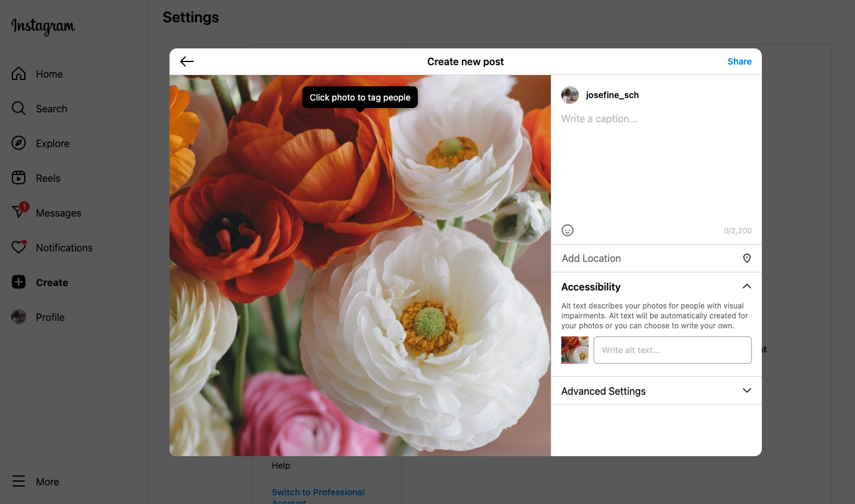Click the Explore compass icon

pos(19,143)
